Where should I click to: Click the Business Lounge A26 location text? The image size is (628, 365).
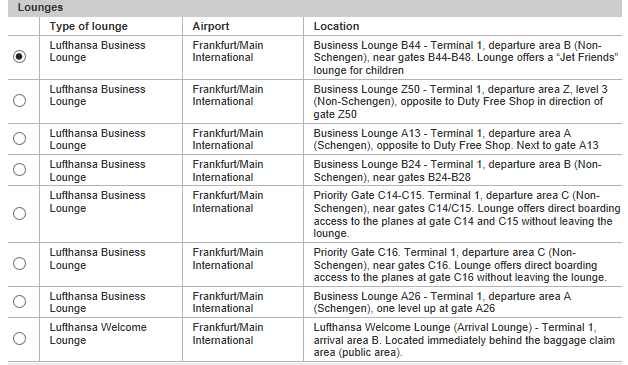point(442,302)
